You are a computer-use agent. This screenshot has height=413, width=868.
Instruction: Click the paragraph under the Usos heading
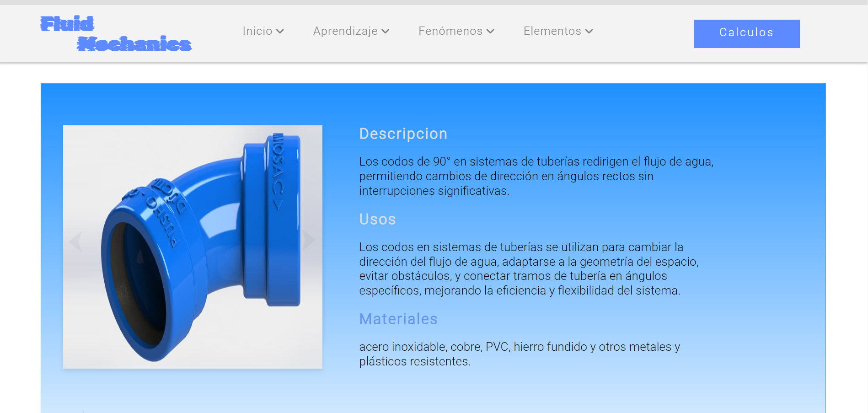(529, 268)
